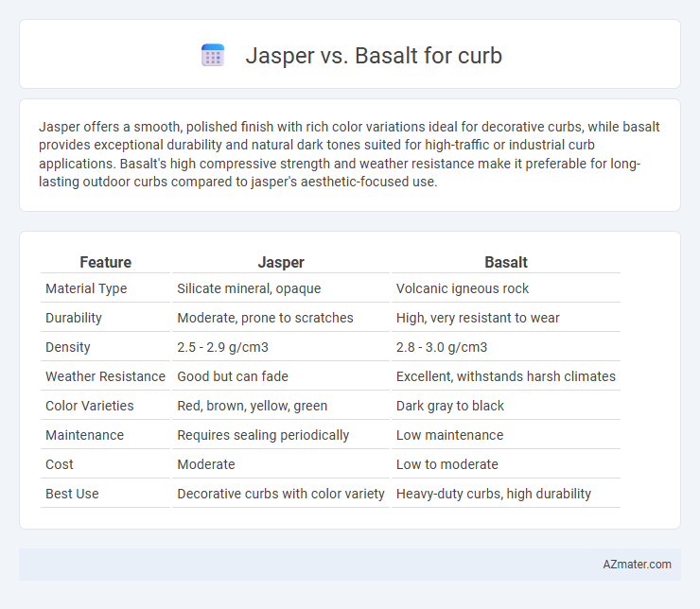This screenshot has height=609, width=700.
Task: Click the 'Jasper' column header
Action: [x=281, y=262]
